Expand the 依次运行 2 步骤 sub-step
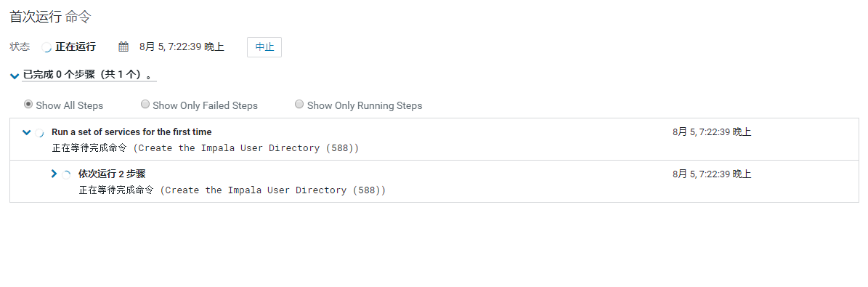Screen dimensions: 868x287 pyautogui.click(x=54, y=174)
